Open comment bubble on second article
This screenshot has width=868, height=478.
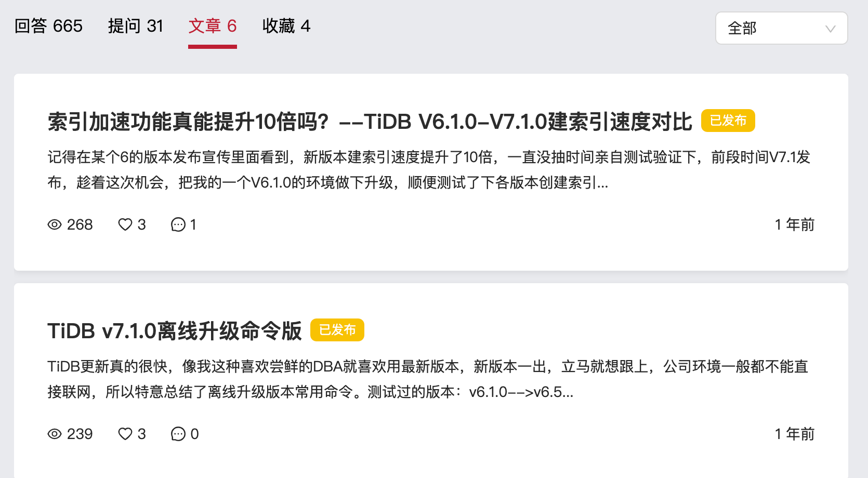(178, 434)
